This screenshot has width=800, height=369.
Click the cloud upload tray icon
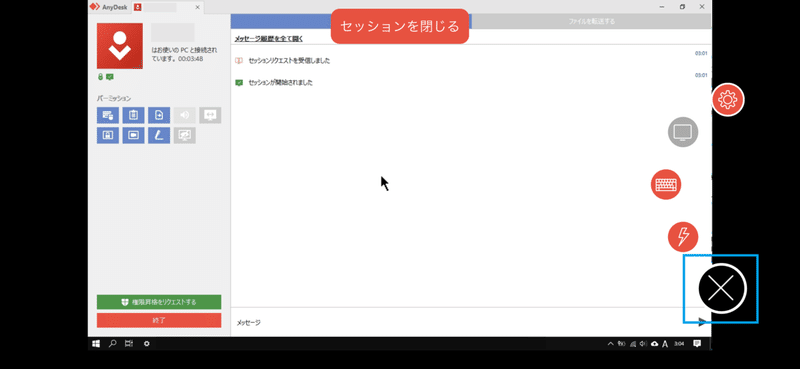[x=655, y=344]
